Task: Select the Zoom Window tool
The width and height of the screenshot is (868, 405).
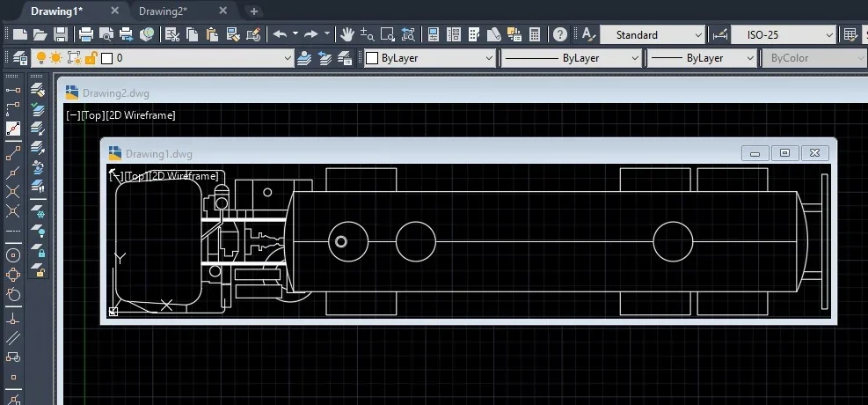Action: 388,34
